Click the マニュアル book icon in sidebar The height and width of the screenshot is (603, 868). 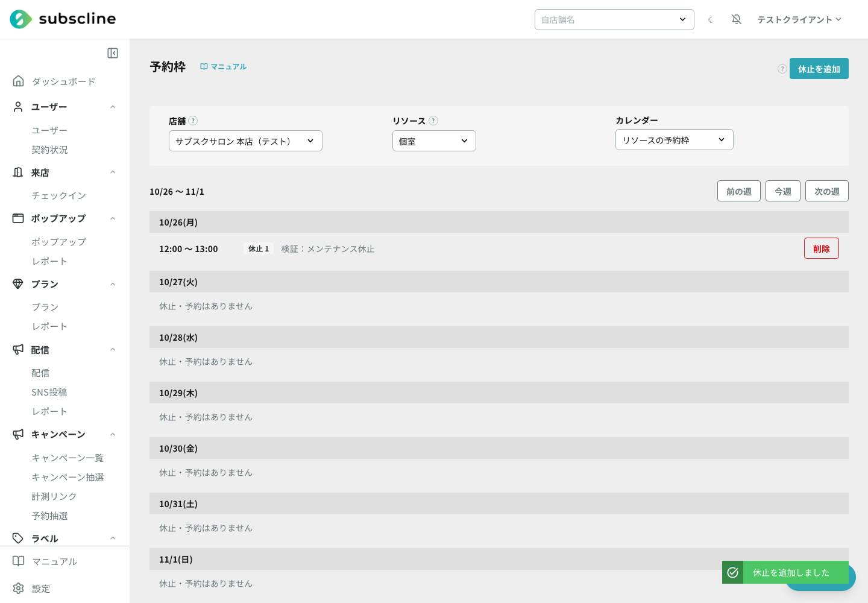[19, 561]
